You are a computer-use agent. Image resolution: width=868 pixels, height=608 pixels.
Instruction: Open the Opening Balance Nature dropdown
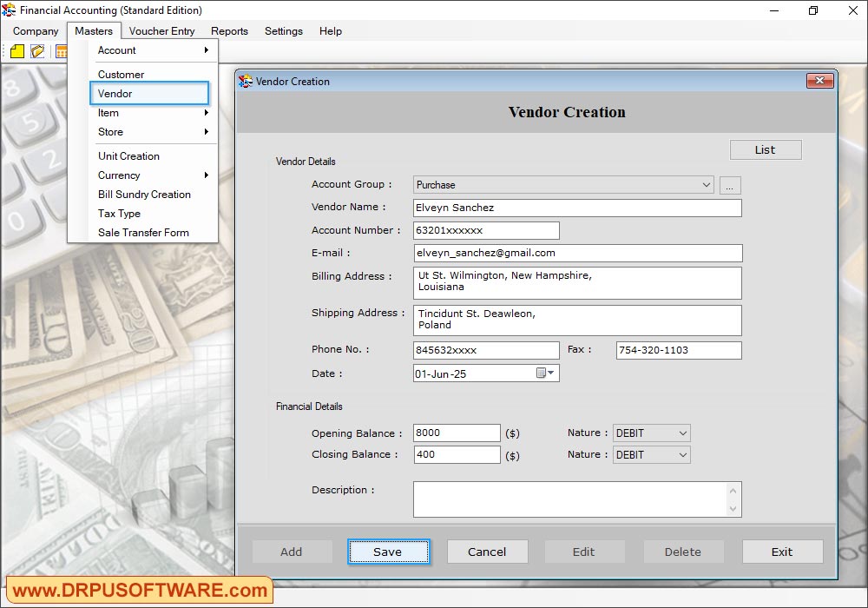(682, 433)
